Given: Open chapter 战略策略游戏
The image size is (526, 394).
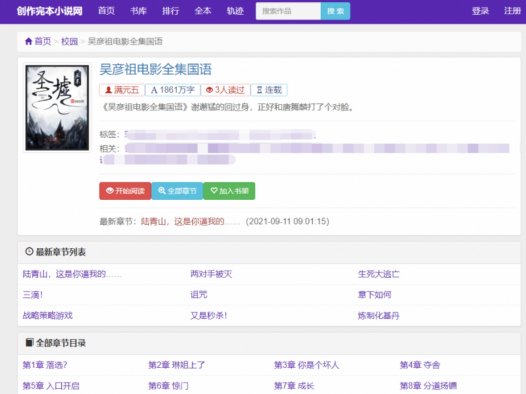Looking at the screenshot, I should click(47, 316).
